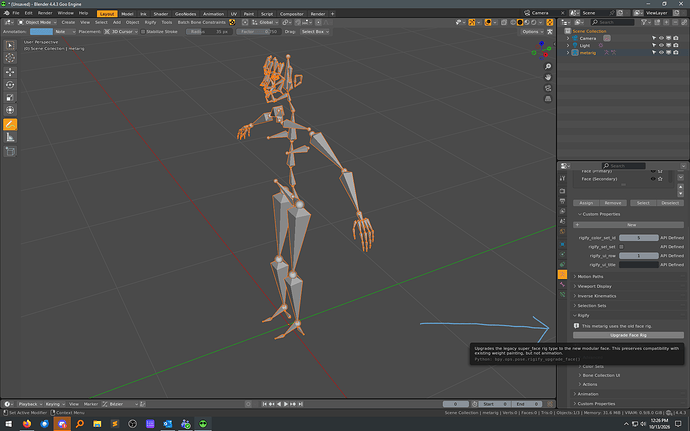Image resolution: width=690 pixels, height=431 pixels.
Task: Expand the Viewport Display panel
Action: [x=594, y=286]
